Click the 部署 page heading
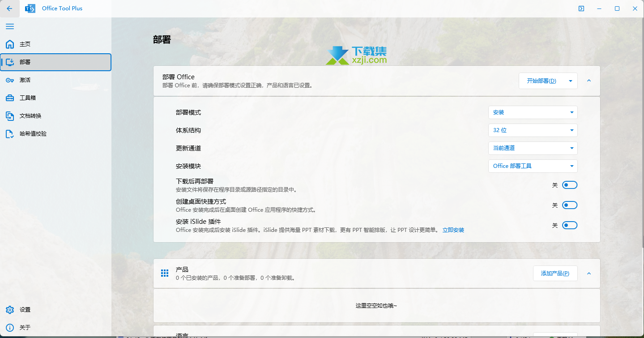The width and height of the screenshot is (644, 338). [x=162, y=39]
